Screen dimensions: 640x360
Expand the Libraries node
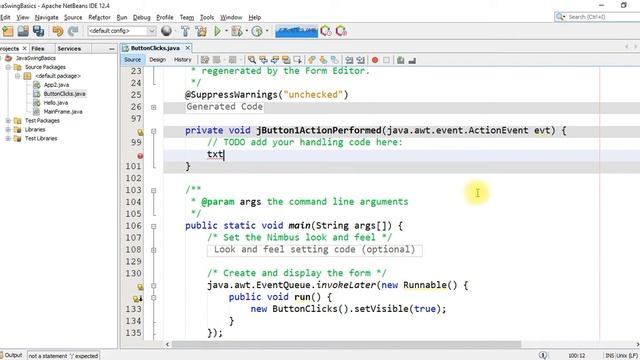tap(8, 130)
